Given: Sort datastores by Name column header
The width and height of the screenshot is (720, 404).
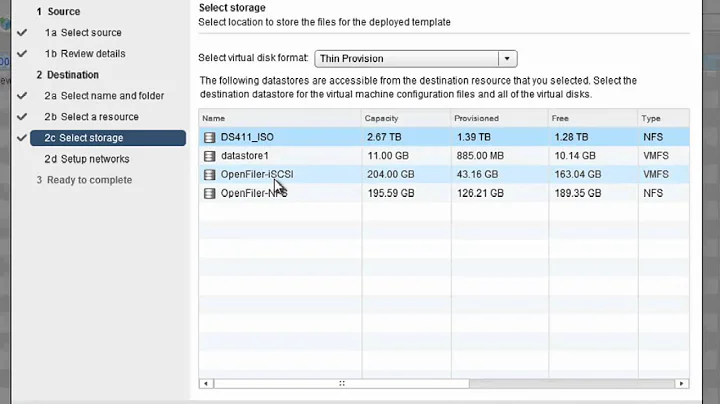Looking at the screenshot, I should click(x=280, y=118).
